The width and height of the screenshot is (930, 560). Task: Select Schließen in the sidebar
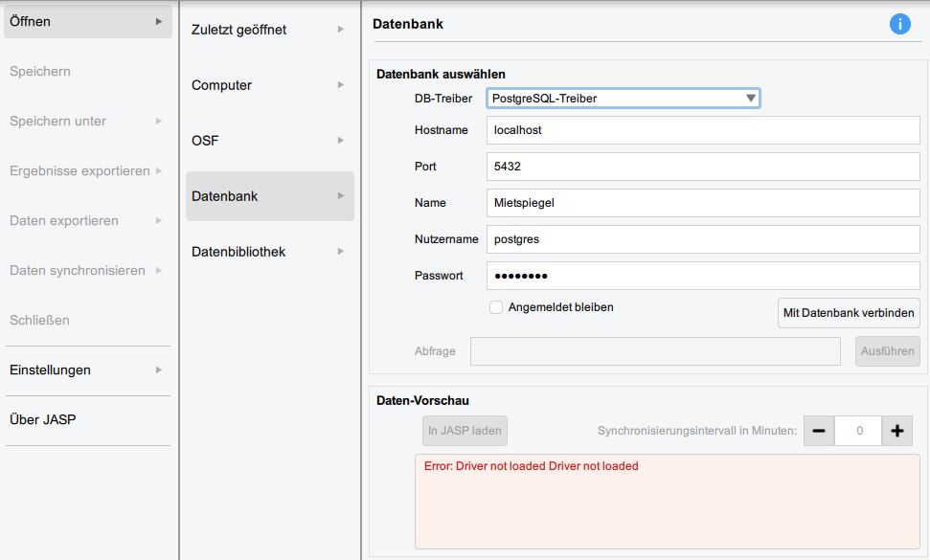(86, 320)
